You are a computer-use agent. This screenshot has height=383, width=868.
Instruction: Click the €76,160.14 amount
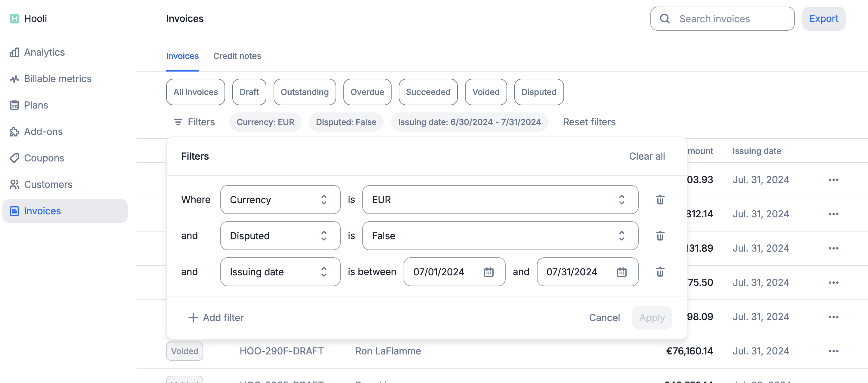coord(689,351)
